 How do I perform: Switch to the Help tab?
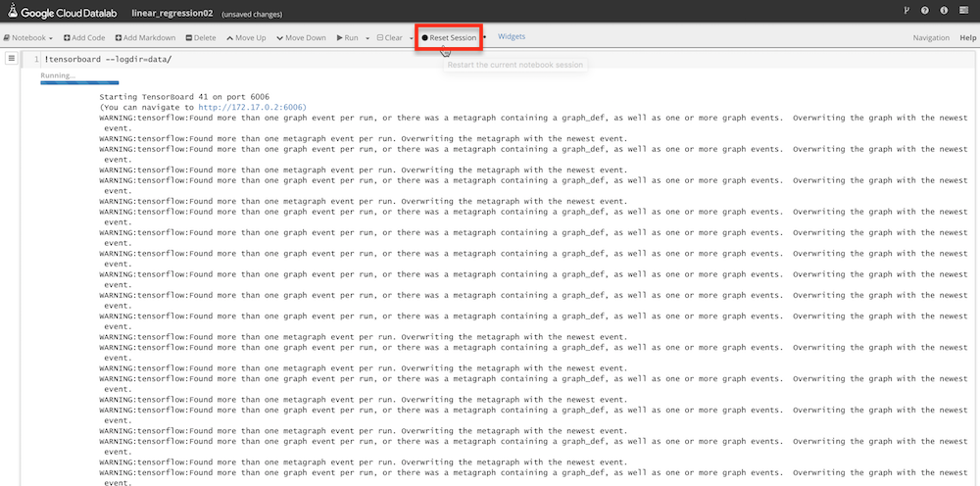pyautogui.click(x=967, y=38)
